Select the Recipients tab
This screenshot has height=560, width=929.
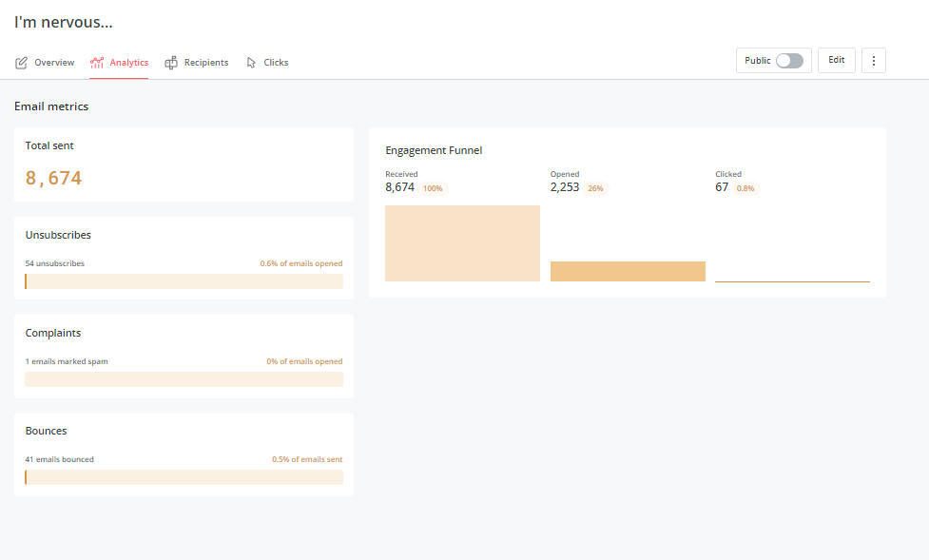(x=205, y=62)
